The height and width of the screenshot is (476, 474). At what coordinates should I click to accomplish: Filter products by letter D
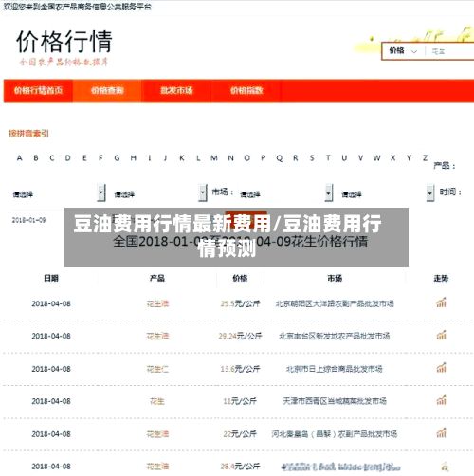tap(68, 157)
